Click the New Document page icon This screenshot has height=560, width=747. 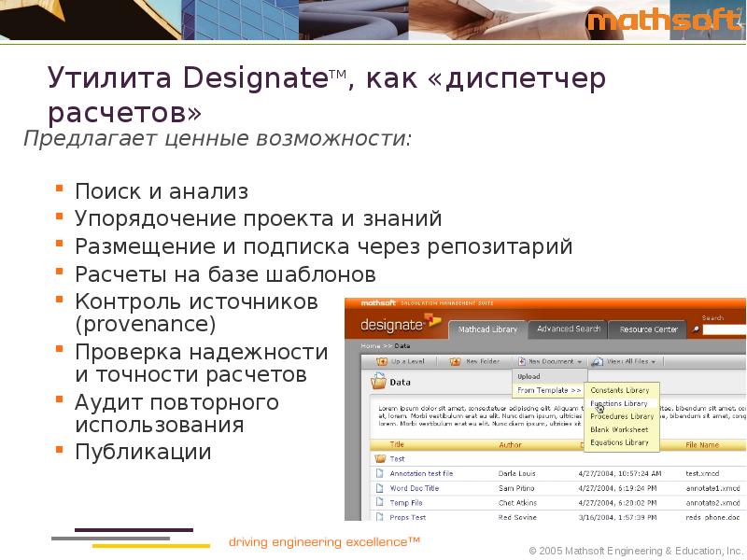[519, 361]
